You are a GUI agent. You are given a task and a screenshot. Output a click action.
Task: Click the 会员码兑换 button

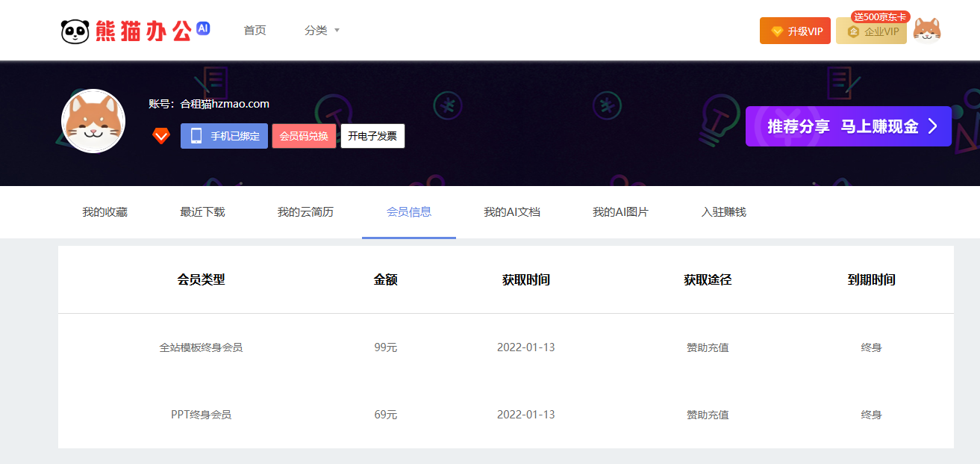(304, 136)
